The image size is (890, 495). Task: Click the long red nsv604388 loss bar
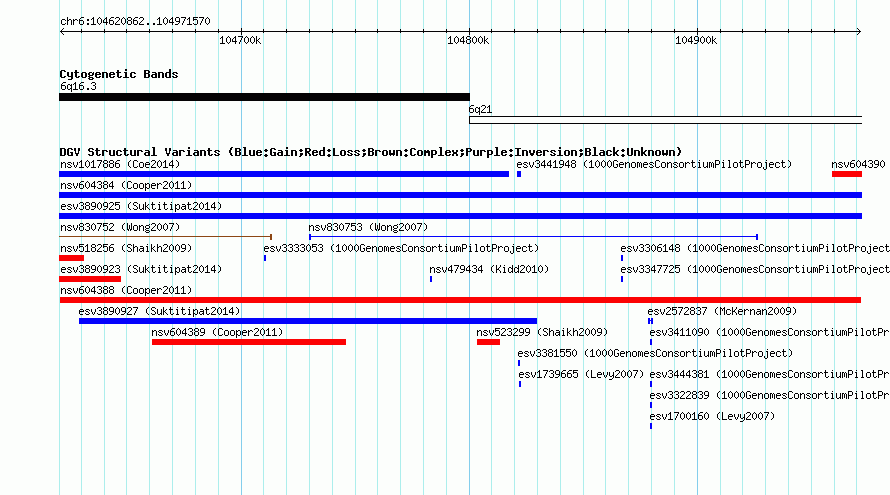coord(460,300)
